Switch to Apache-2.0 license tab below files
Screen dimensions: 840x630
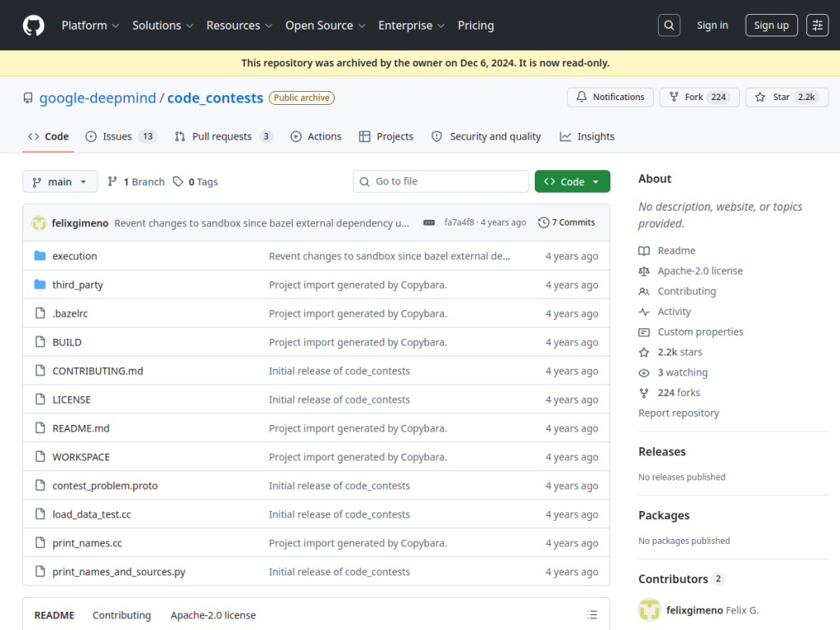click(213, 615)
